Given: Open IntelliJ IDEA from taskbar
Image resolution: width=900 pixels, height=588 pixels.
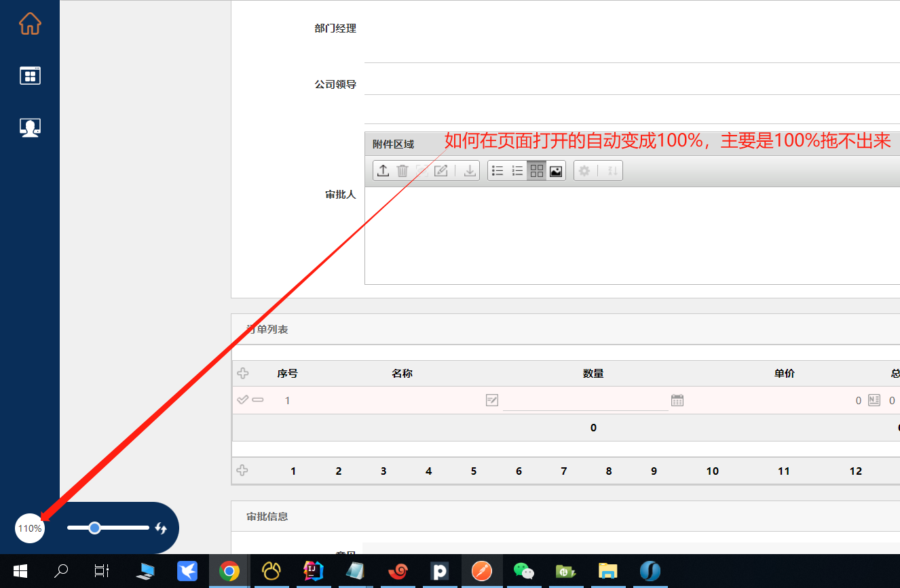Looking at the screenshot, I should (x=314, y=571).
